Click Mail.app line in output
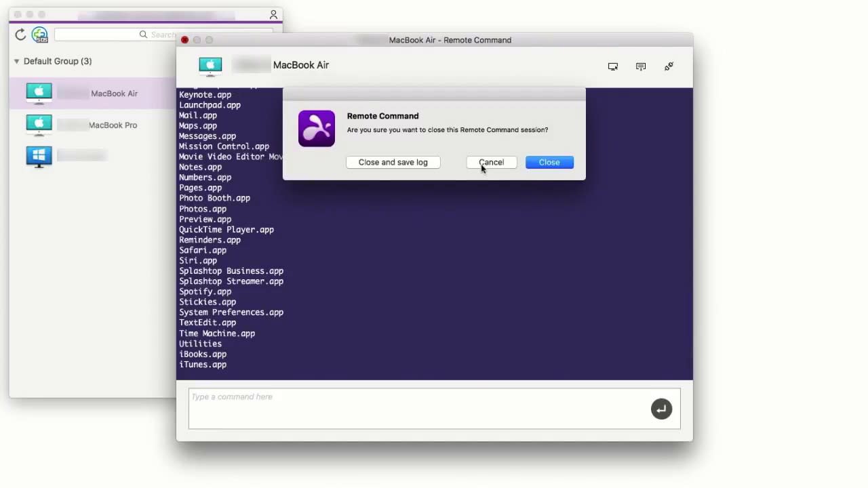The width and height of the screenshot is (868, 488). [198, 115]
